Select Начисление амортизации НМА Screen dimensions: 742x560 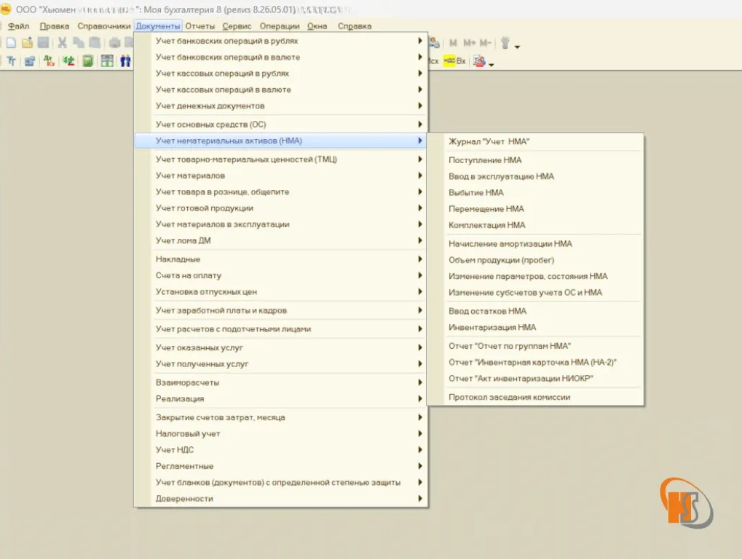535,244
